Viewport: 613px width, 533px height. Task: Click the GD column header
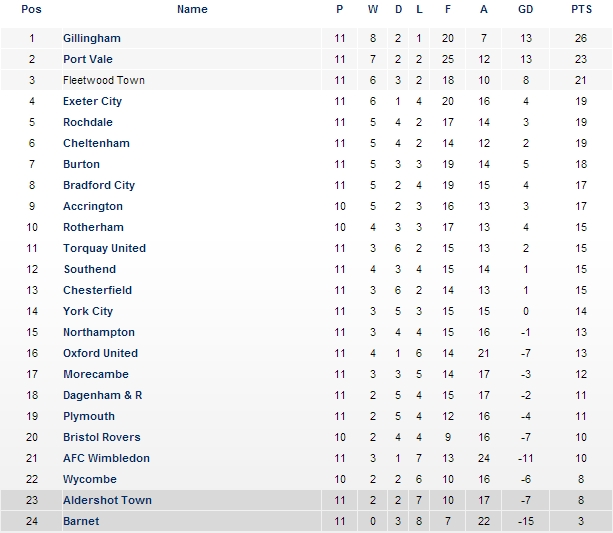[x=525, y=9]
